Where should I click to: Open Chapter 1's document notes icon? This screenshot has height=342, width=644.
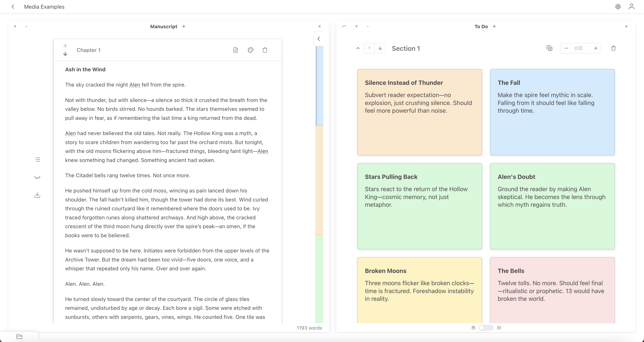(x=236, y=50)
